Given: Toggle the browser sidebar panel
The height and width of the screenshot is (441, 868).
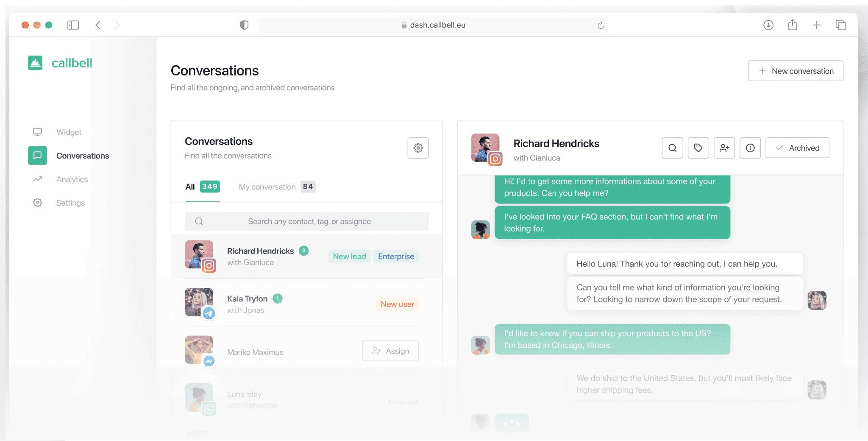Looking at the screenshot, I should tap(73, 25).
